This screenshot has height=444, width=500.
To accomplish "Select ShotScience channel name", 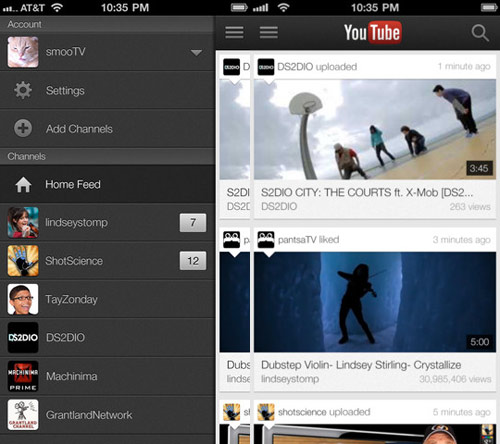I will point(74,261).
